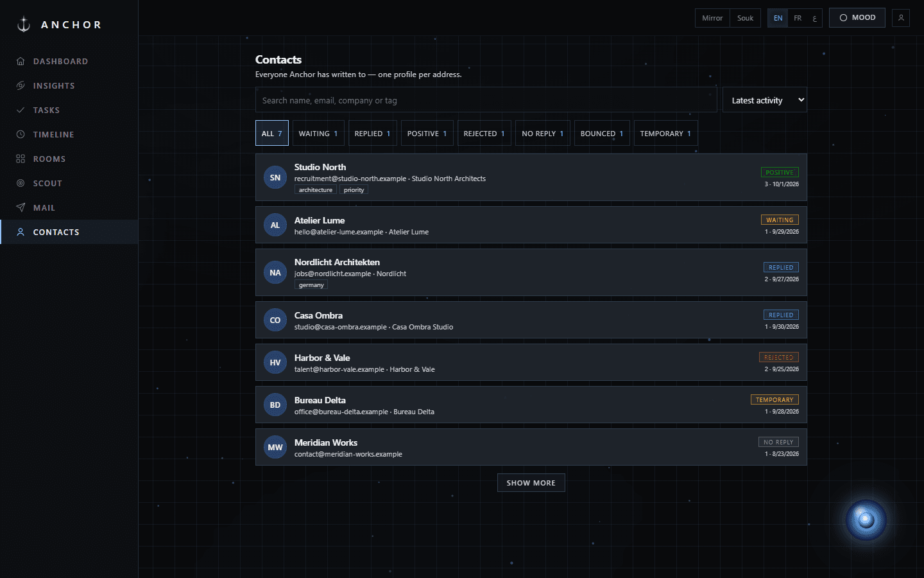Filter contacts by Bounced
Image resolution: width=924 pixels, height=578 pixels.
602,134
